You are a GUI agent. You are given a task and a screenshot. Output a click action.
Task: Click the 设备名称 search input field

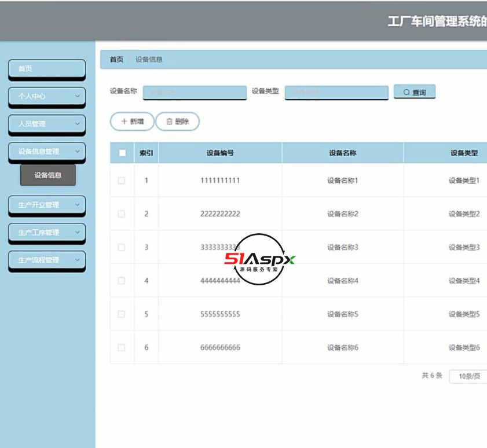pos(194,92)
